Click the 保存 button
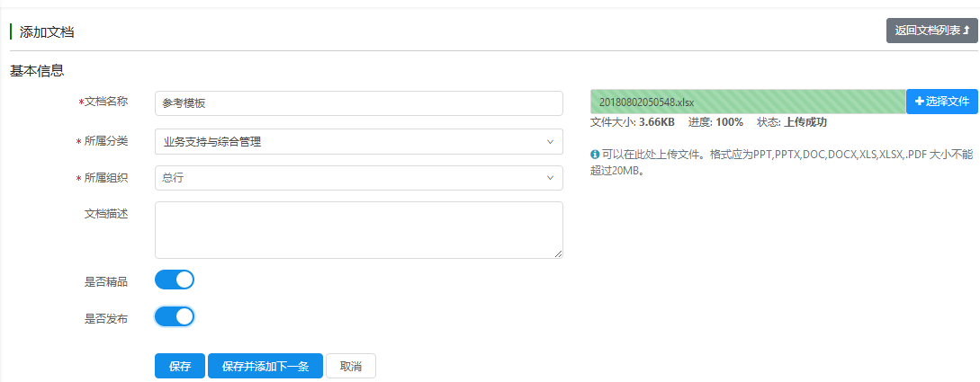Screen dimensions: 980x382 pyautogui.click(x=180, y=366)
